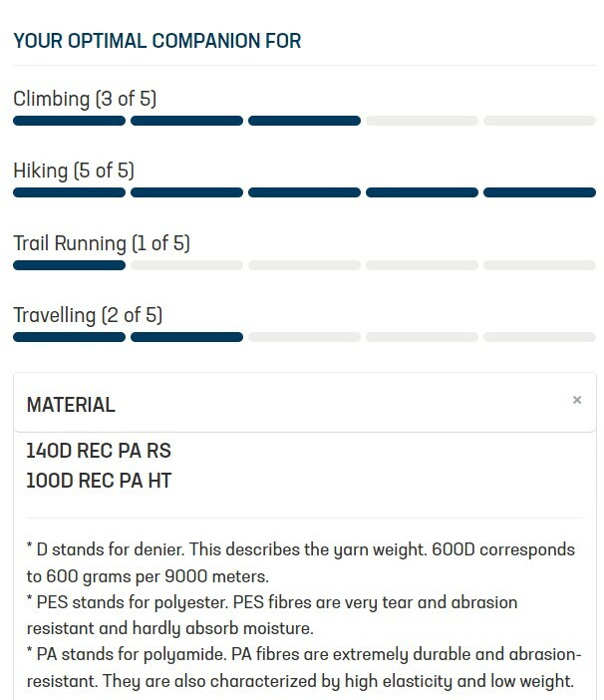This screenshot has height=700, width=604.
Task: Click the second filled Travelling rating segment
Action: [x=186, y=337]
